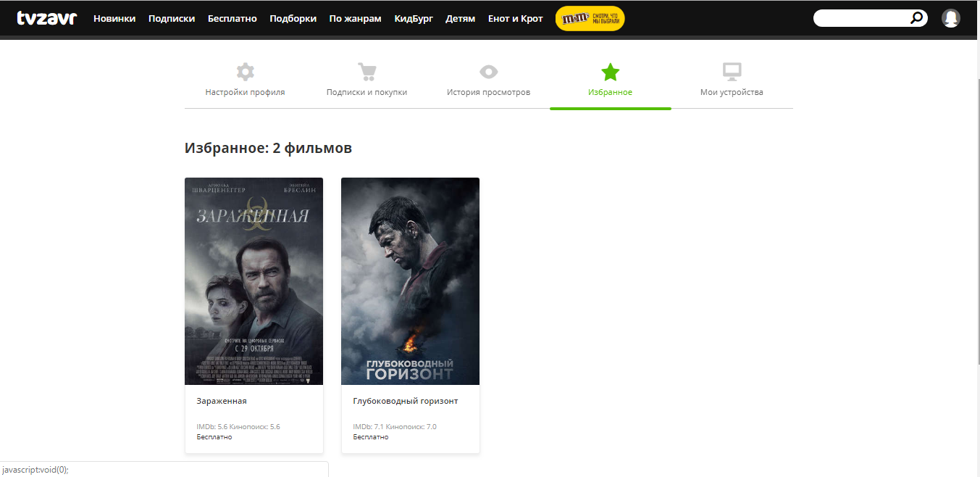Viewport: 980px width, 477px height.
Task: Open the user profile avatar icon
Action: (x=950, y=18)
